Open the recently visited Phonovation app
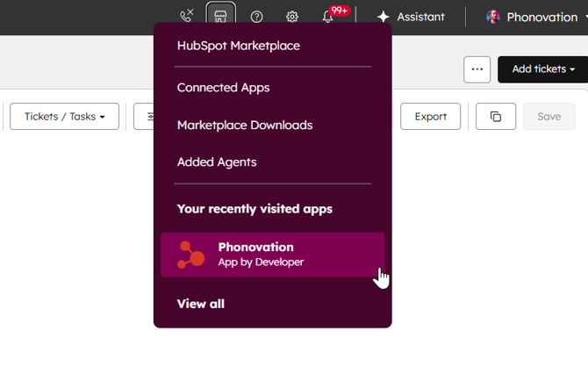The image size is (588, 374). (x=272, y=255)
